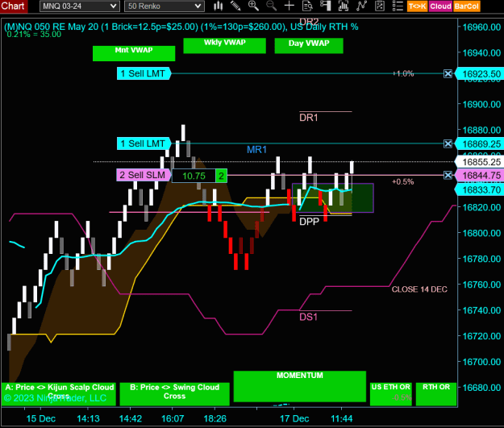This screenshot has width=504, height=428.
Task: Click the green position quantity 2 box
Action: (221, 176)
